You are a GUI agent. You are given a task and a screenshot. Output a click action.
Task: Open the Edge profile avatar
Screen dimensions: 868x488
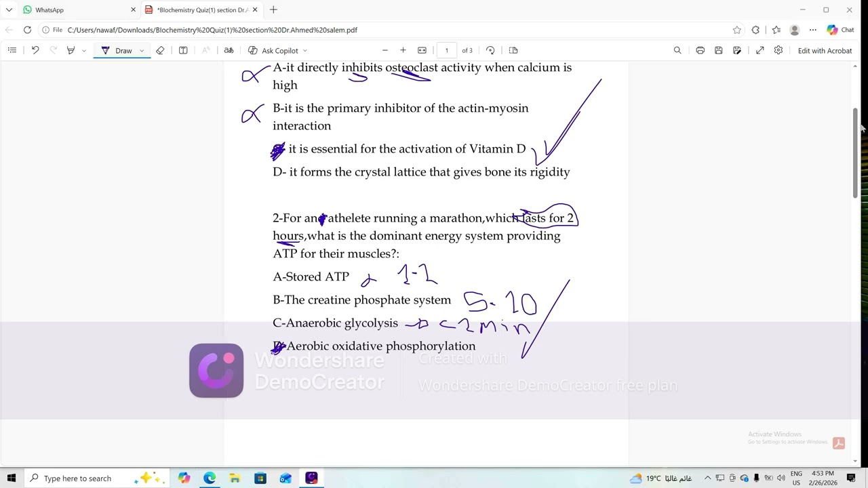click(x=795, y=30)
